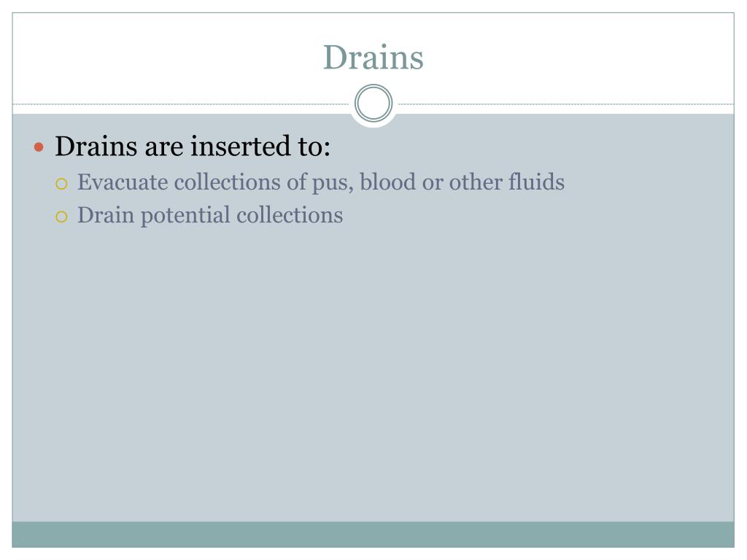This screenshot has height=560, width=747.
Task: Select the 'Drains' slide title
Action: point(373,58)
